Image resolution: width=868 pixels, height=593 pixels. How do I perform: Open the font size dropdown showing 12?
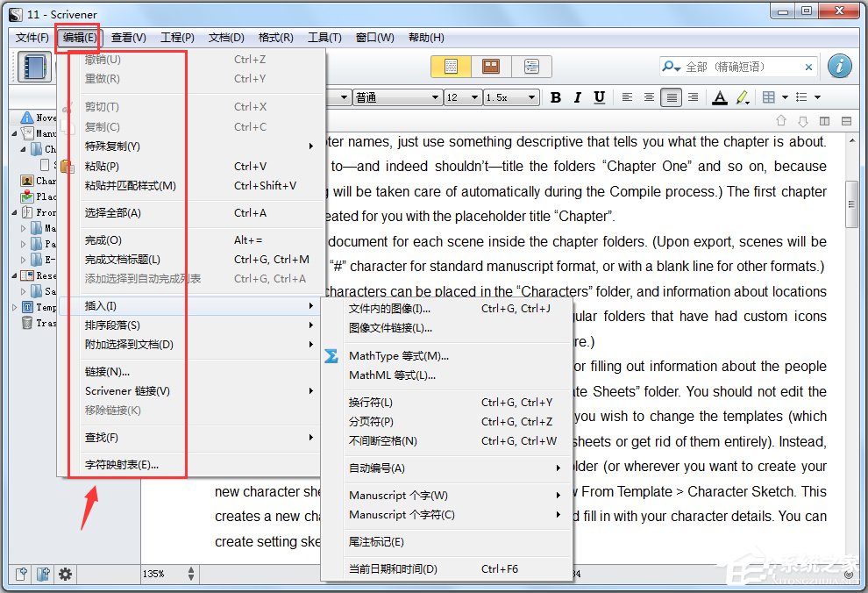(463, 97)
